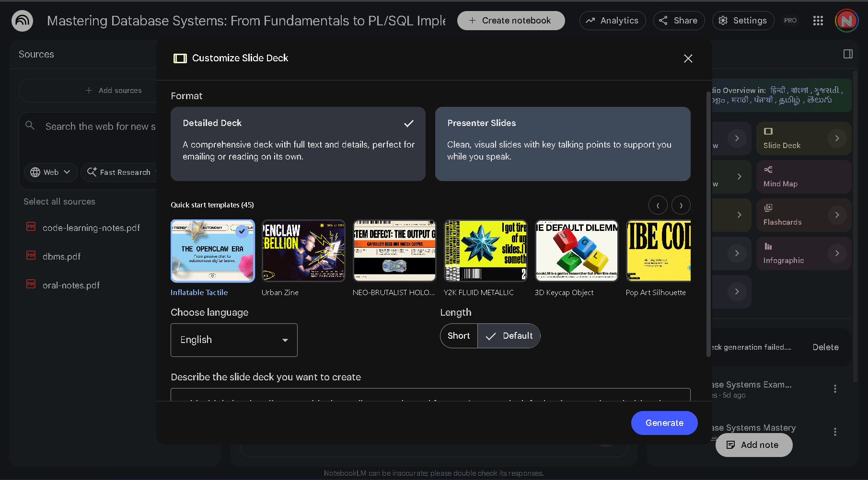Click the NotebookLM logo icon

pyautogui.click(x=22, y=21)
